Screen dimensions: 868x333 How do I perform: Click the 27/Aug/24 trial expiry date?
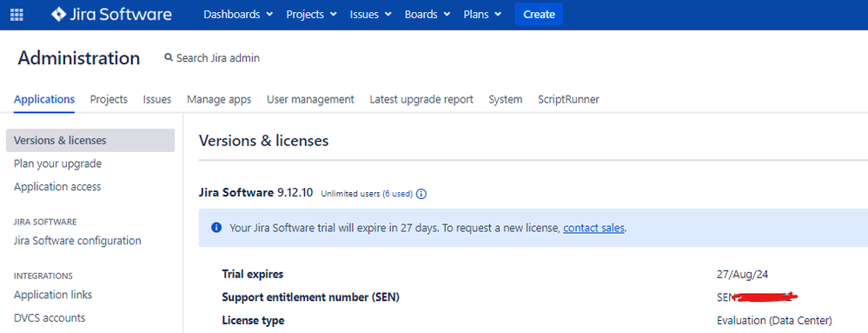(x=742, y=274)
